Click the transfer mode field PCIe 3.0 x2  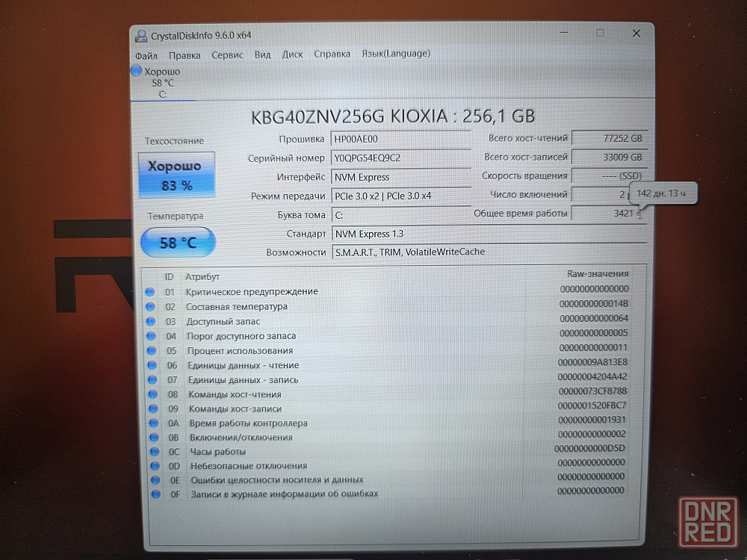(x=400, y=196)
